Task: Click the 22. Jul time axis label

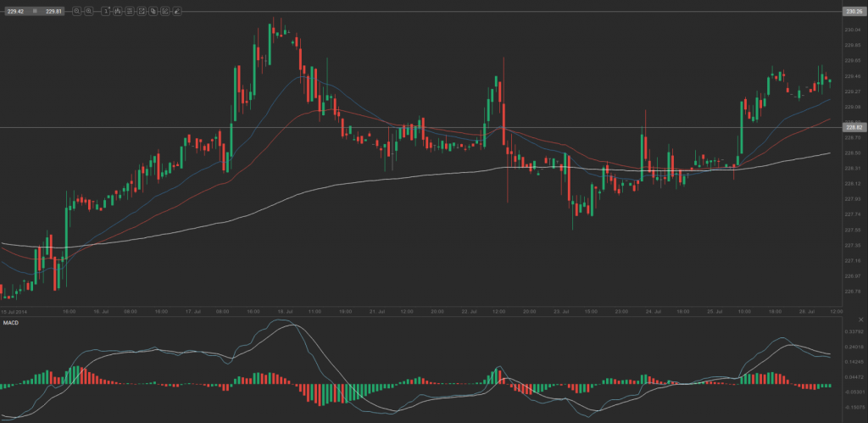Action: [x=467, y=311]
